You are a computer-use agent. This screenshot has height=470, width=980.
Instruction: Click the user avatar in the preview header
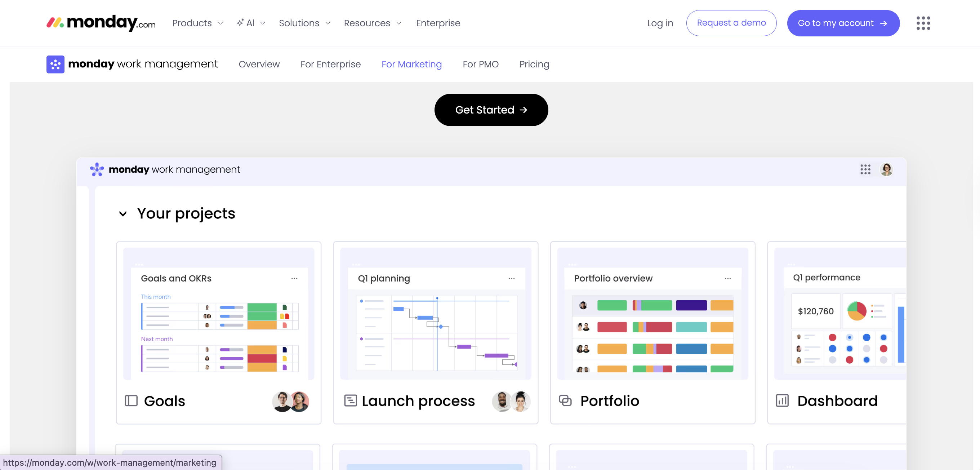(x=886, y=169)
